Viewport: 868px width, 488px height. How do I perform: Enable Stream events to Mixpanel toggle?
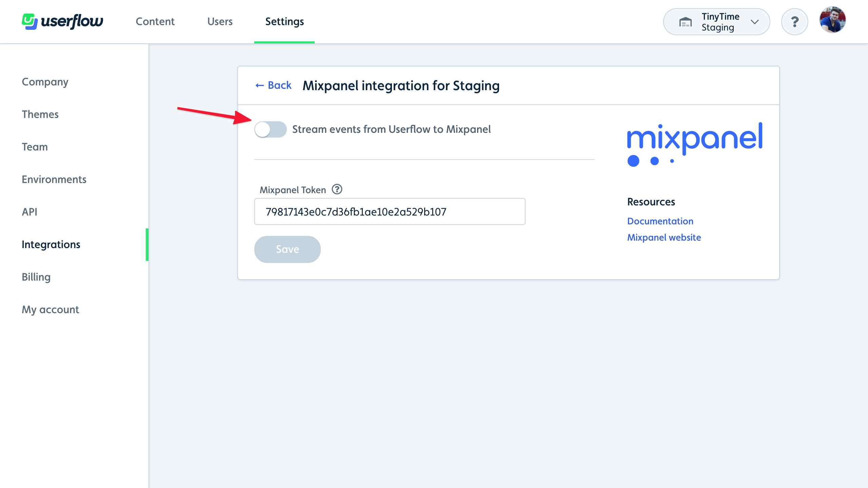[x=271, y=129]
